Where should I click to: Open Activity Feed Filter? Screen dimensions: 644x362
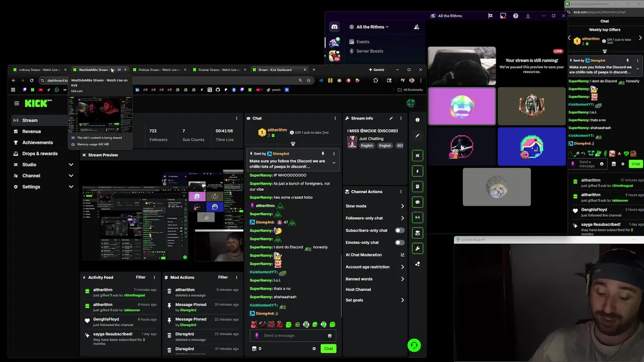pos(140,277)
